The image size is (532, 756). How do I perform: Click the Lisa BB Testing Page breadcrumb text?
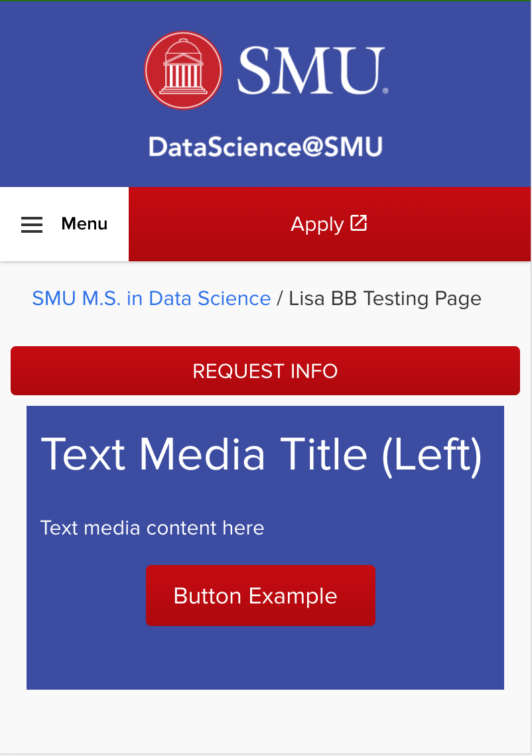(x=385, y=298)
